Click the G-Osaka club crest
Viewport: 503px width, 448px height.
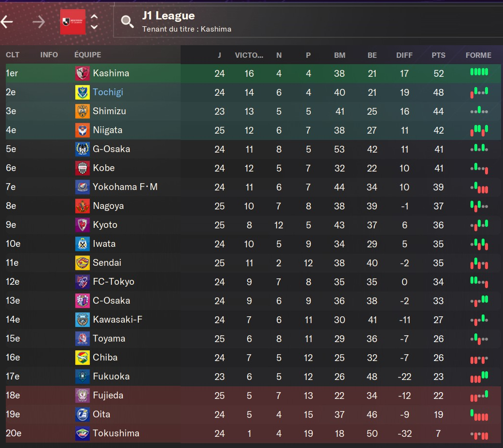pyautogui.click(x=82, y=149)
